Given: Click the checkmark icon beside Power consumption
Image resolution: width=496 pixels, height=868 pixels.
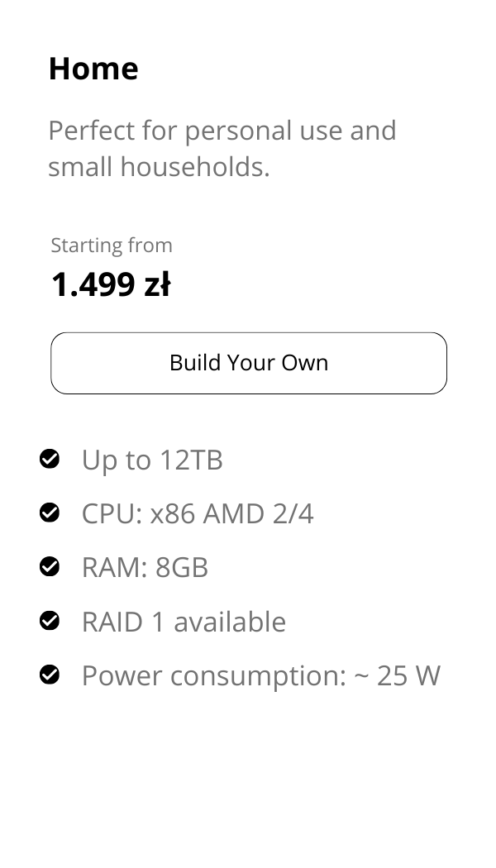Looking at the screenshot, I should coord(50,675).
